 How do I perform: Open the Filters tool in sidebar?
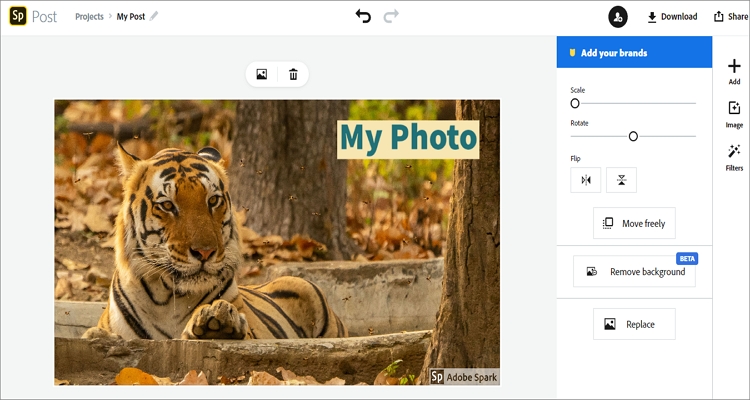pyautogui.click(x=734, y=158)
